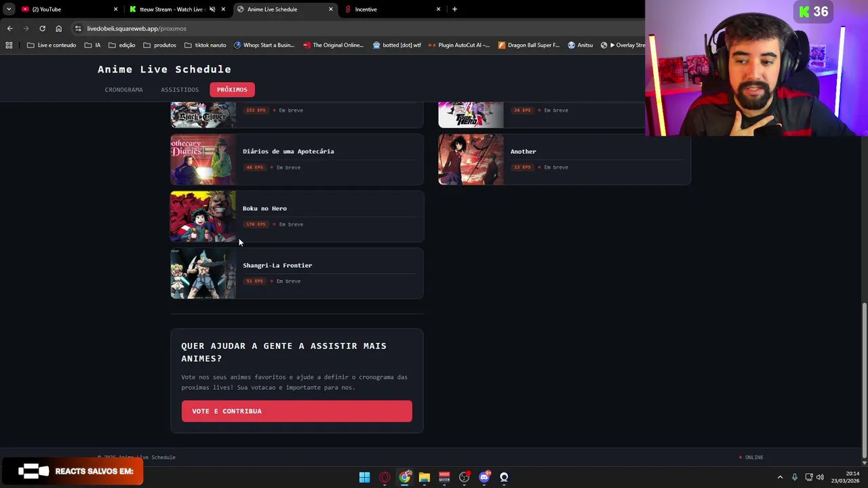Screen dimensions: 868x488
Task: Select the Diários de uma Apotecária title
Action: pos(288,151)
